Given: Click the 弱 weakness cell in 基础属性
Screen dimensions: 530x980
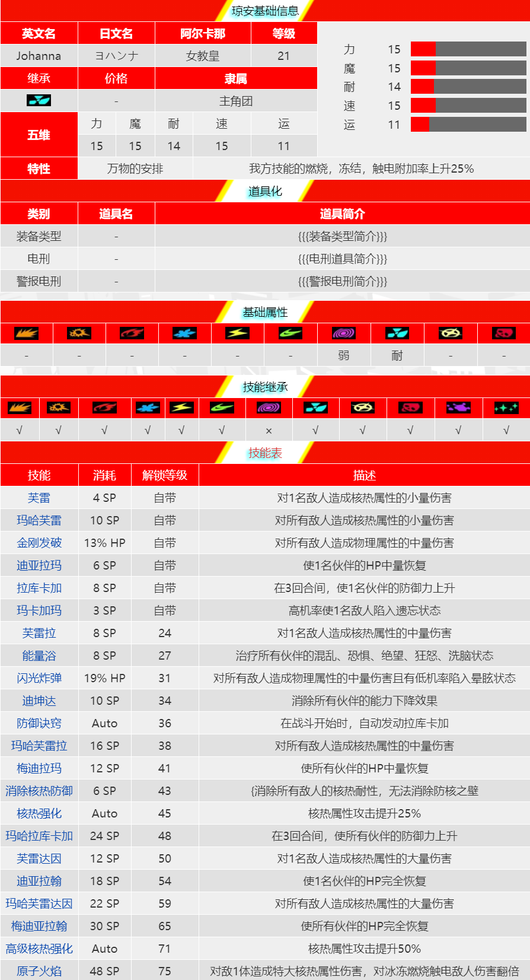Looking at the screenshot, I should coord(344,355).
